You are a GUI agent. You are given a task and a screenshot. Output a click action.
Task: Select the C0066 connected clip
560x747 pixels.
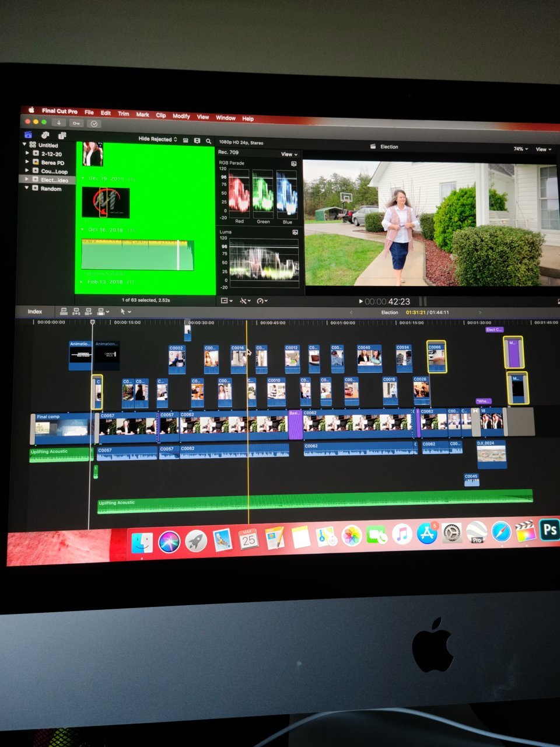pos(436,356)
